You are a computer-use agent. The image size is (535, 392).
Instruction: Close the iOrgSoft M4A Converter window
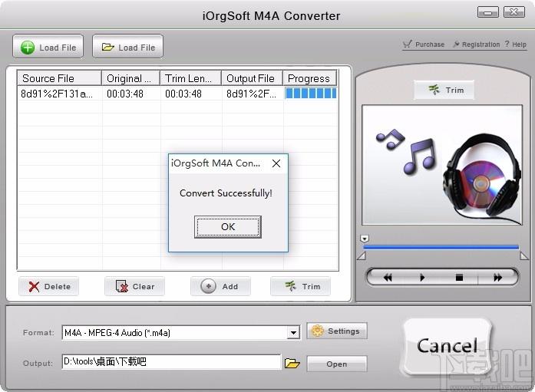[514, 12]
